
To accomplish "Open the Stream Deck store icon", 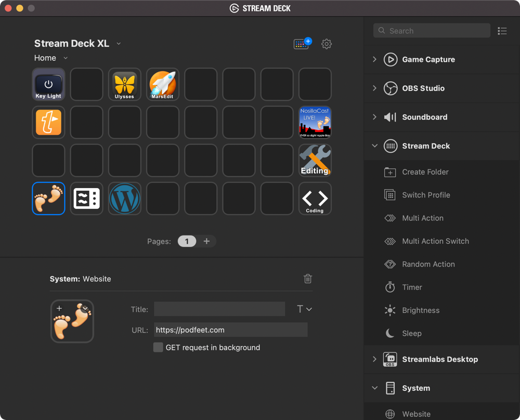I will (x=302, y=44).
